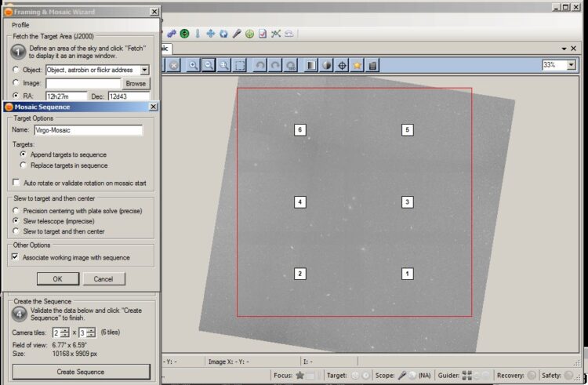Click the Recovery status indicator

click(532, 376)
